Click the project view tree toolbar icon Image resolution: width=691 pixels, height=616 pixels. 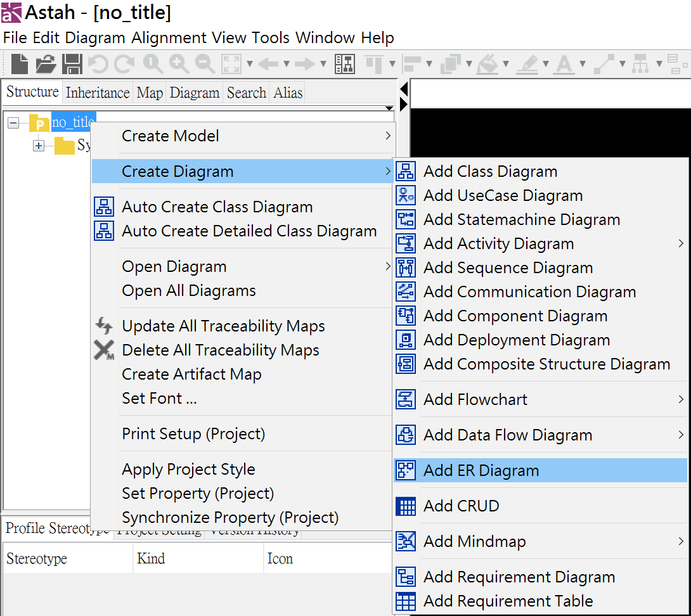pos(345,64)
